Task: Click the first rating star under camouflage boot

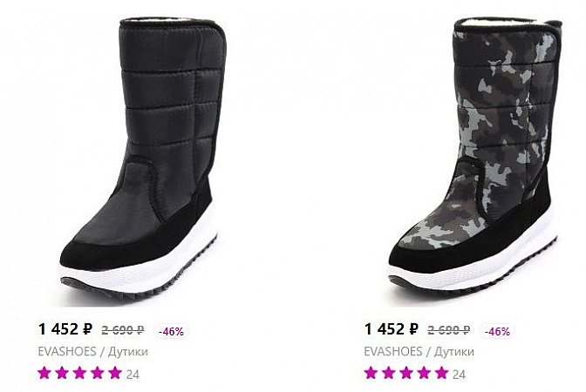Action: (371, 374)
